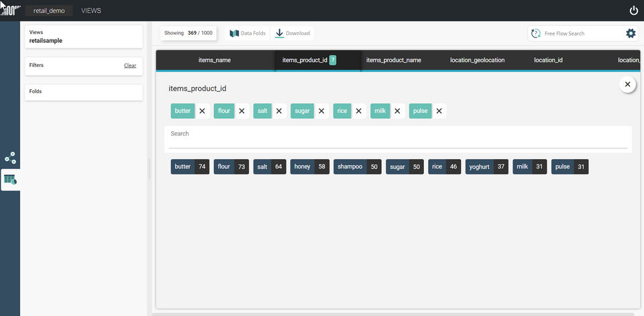644x316 pixels.
Task: Toggle the flour 73 value chip
Action: click(x=231, y=167)
